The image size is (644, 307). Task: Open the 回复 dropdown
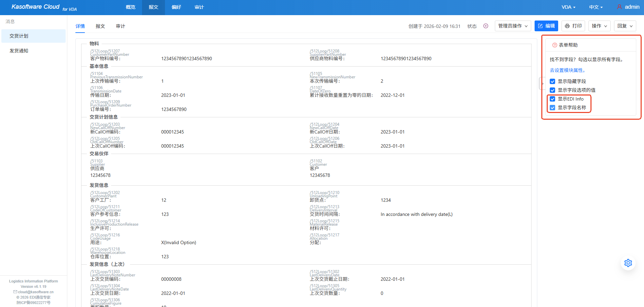(x=625, y=26)
